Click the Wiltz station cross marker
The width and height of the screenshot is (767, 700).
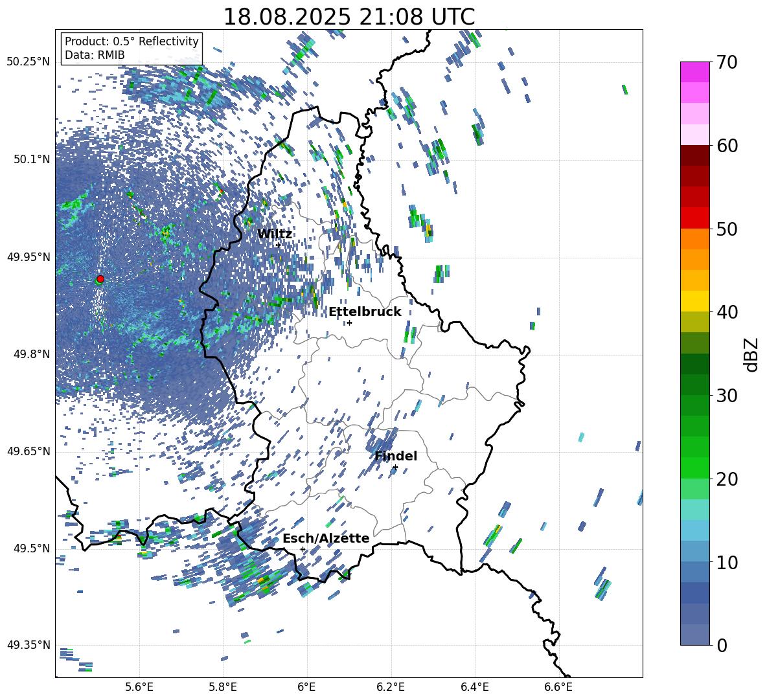coord(279,245)
